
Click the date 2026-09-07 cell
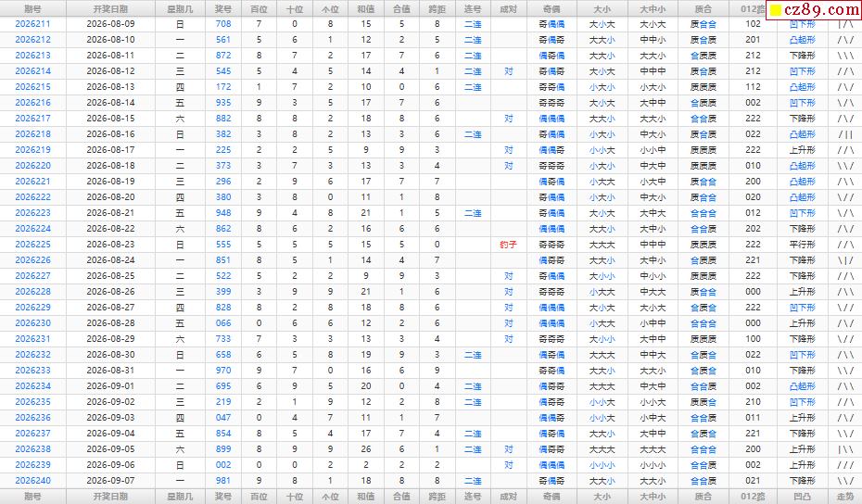[110, 480]
